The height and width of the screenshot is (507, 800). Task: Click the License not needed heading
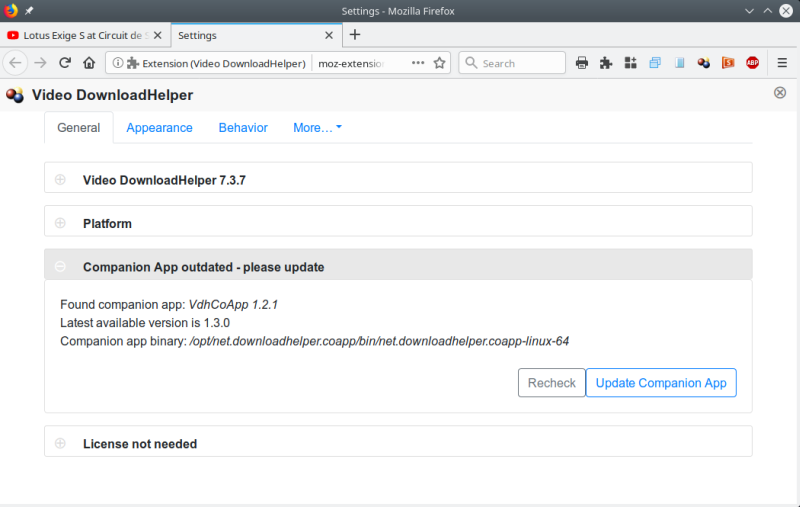(x=140, y=444)
